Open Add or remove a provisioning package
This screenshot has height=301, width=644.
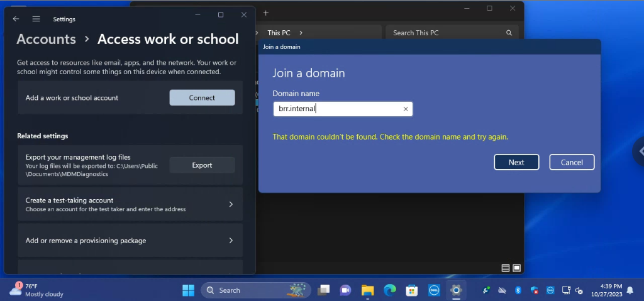point(130,240)
